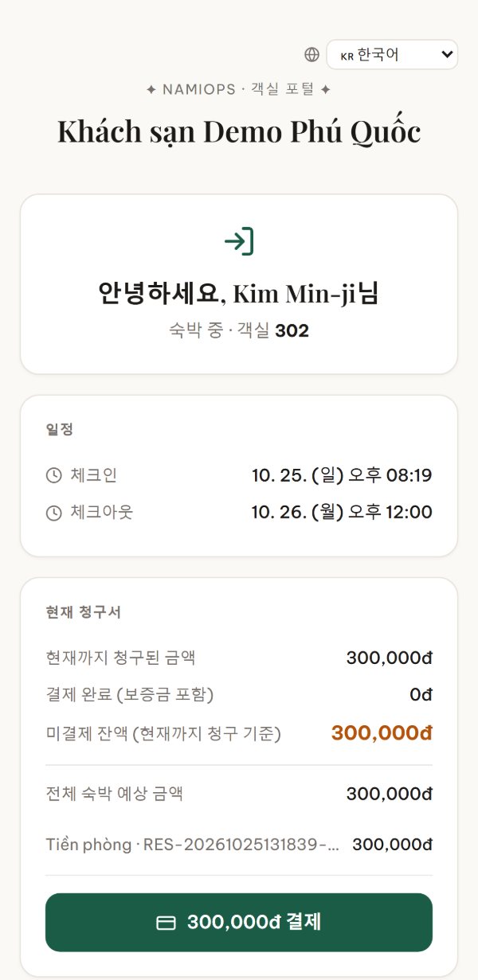Open the 한국어 language dropdown
Screen dimensions: 478x980
(392, 55)
